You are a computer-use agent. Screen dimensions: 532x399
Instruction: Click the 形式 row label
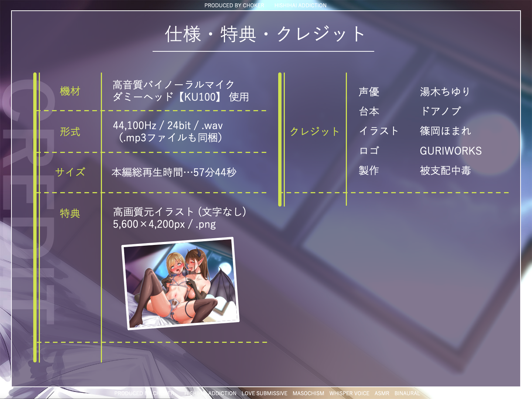[70, 132]
